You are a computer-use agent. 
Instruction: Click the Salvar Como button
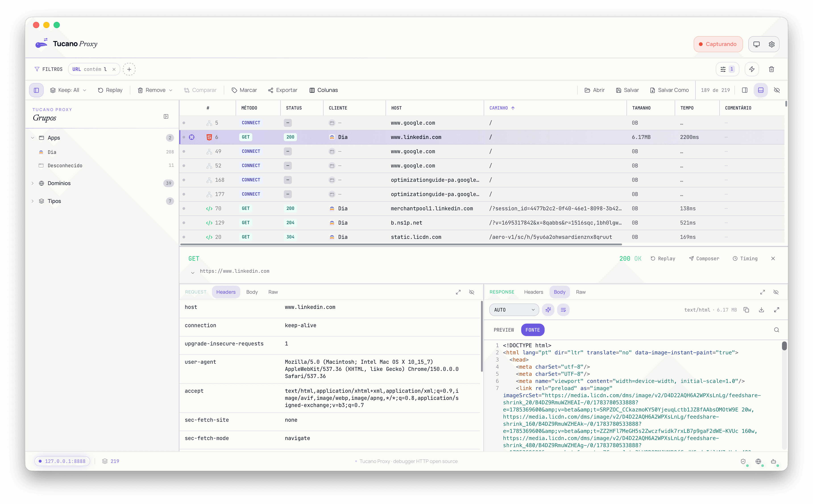(x=669, y=90)
